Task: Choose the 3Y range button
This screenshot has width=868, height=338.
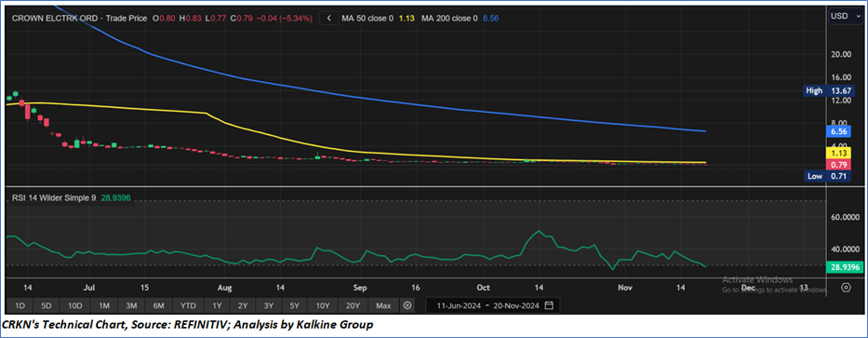Action: 269,305
